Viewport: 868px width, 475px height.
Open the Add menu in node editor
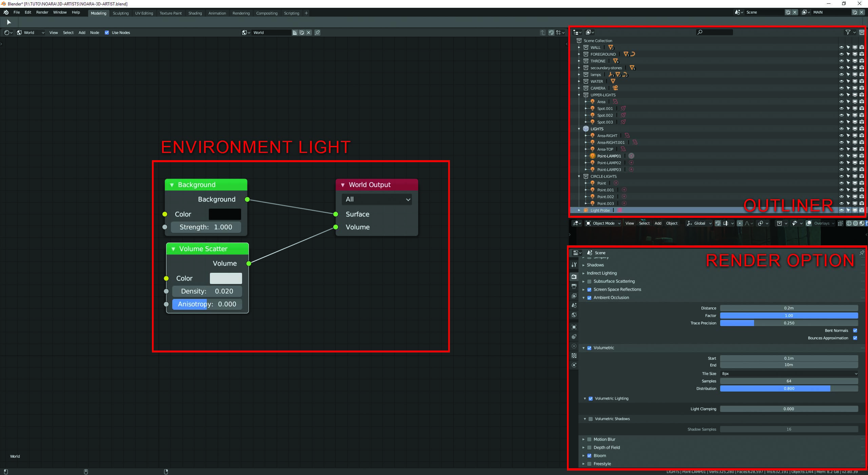pyautogui.click(x=82, y=33)
